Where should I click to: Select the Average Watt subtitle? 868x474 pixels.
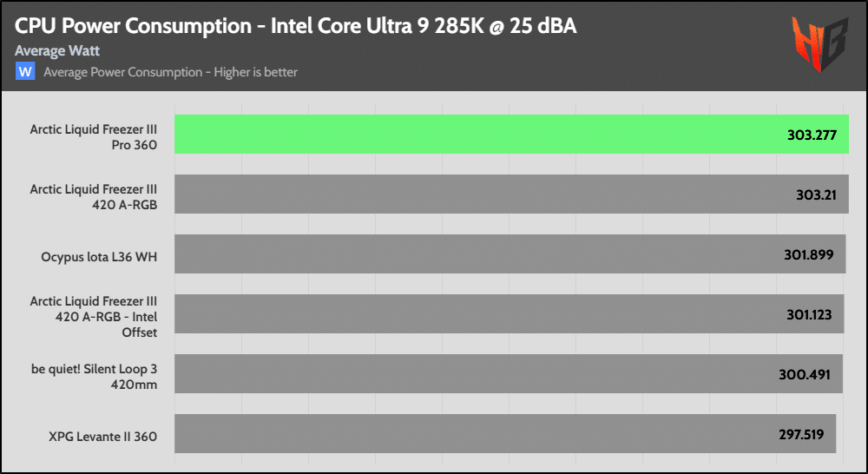pyautogui.click(x=57, y=51)
